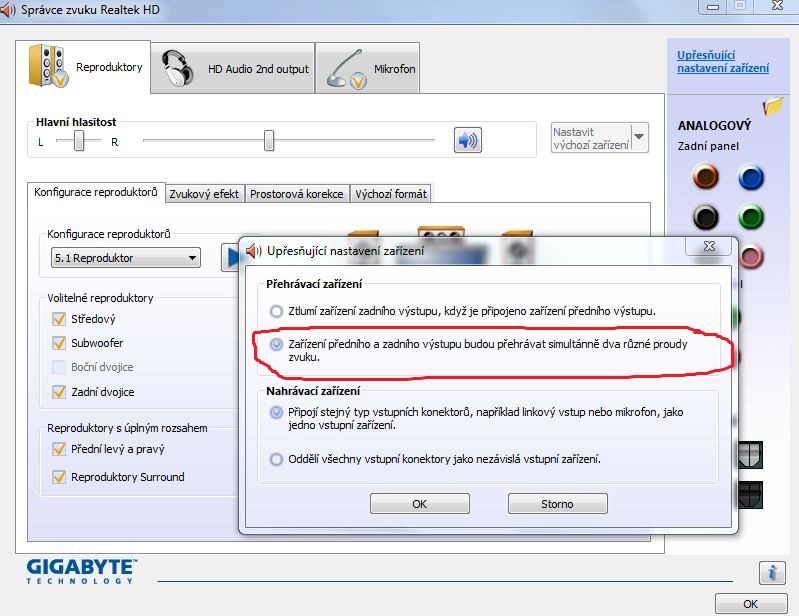
Task: Click the green rear panel audio jack
Action: [751, 217]
